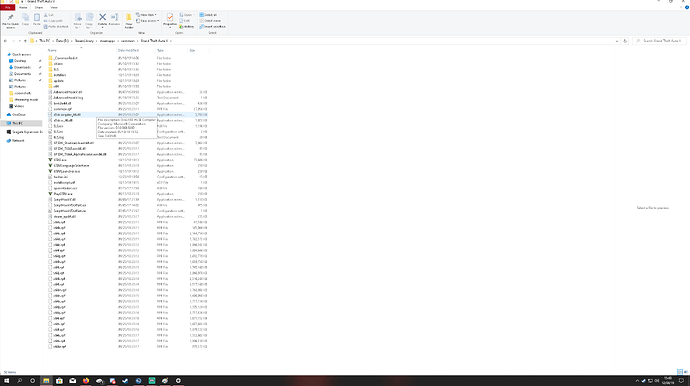Show hidden tray icons chevron

coord(637,381)
